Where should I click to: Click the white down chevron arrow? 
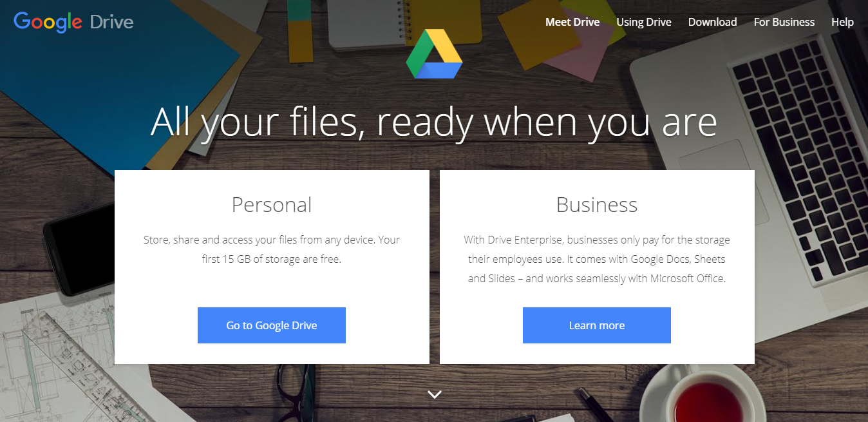435,394
